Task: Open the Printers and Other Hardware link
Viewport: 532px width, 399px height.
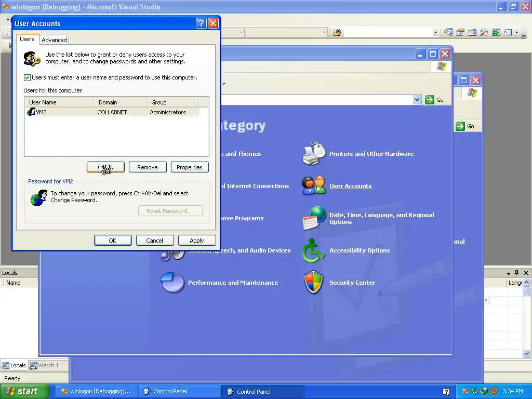Action: click(x=371, y=154)
